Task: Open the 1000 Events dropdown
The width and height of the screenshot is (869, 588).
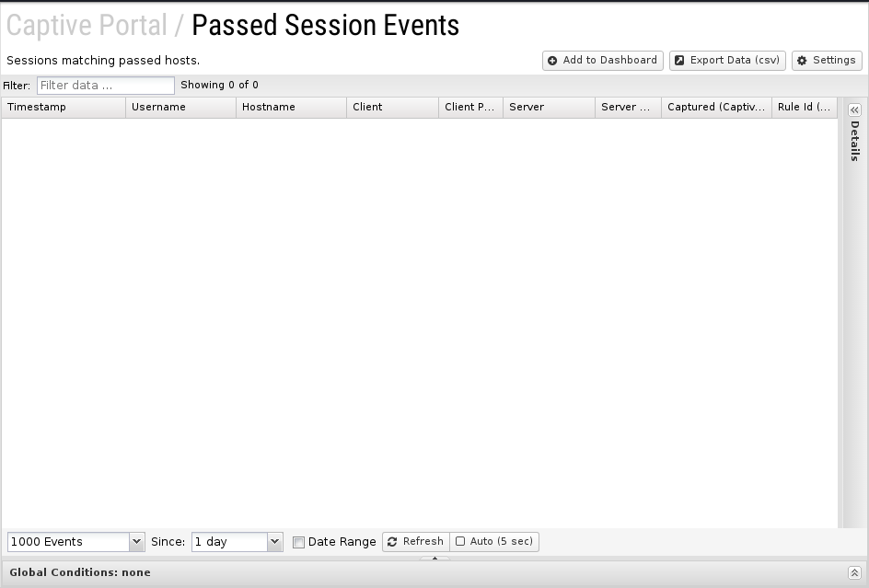Action: 136,541
